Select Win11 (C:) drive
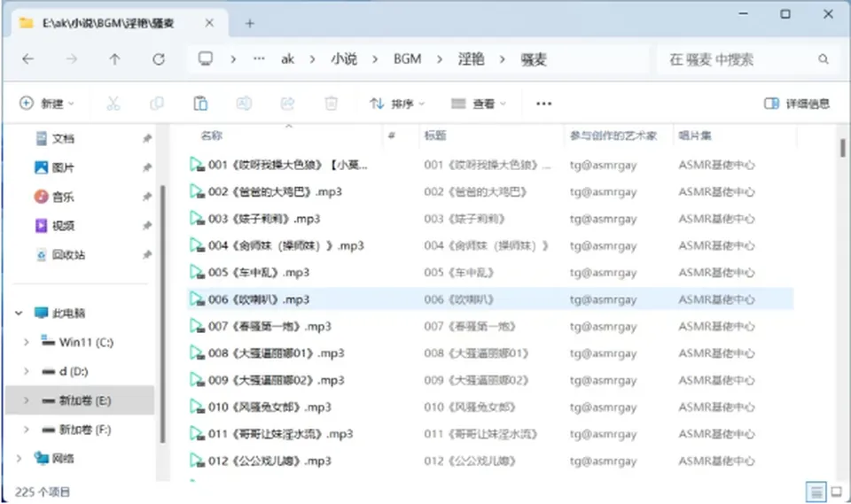Screen dimensions: 851x504 86,342
